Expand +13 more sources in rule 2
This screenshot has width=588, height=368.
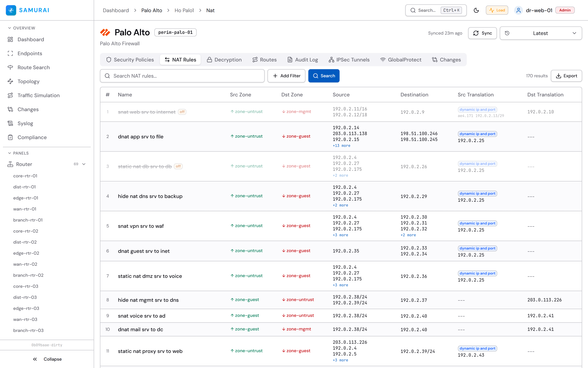point(341,146)
